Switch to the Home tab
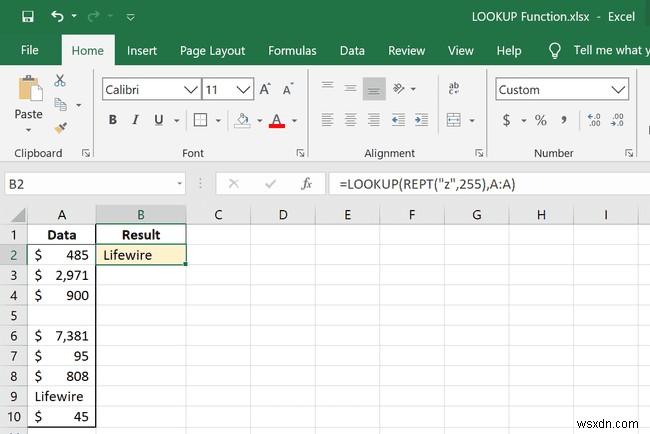 (x=87, y=51)
